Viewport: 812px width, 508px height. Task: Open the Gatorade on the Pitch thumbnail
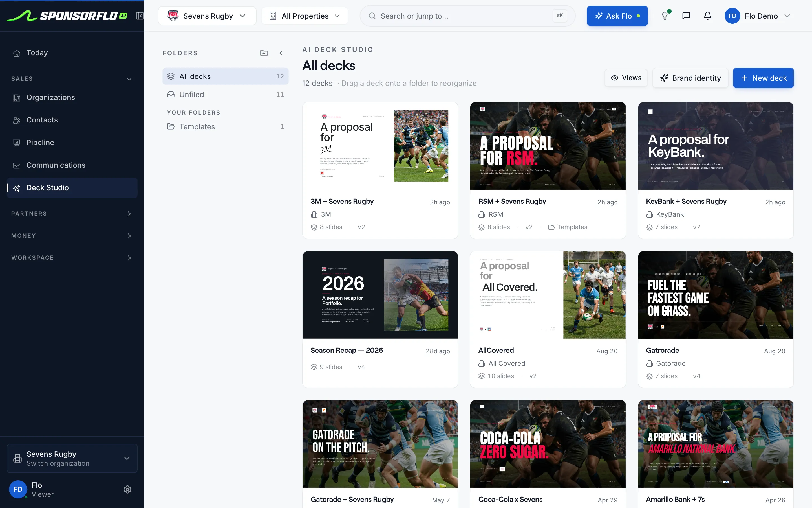[x=380, y=443]
